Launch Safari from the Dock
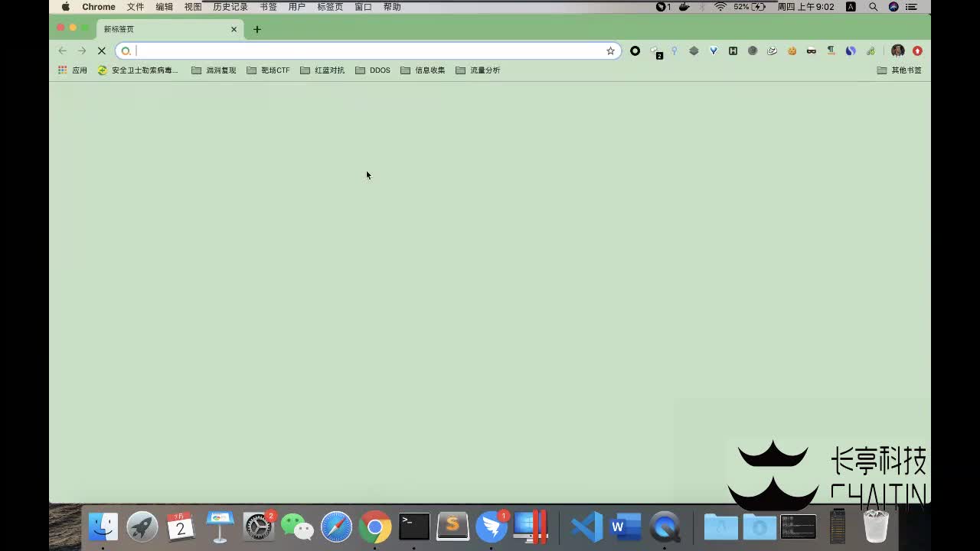The image size is (980, 551). point(336,527)
